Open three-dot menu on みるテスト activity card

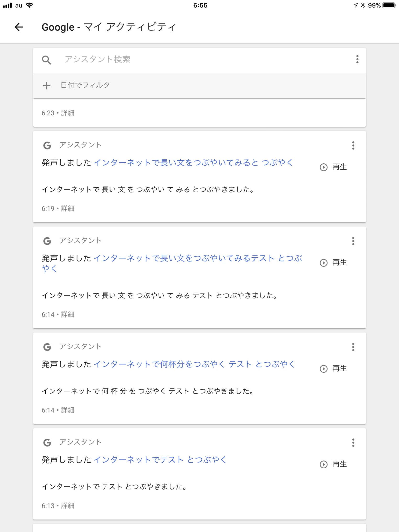click(353, 241)
